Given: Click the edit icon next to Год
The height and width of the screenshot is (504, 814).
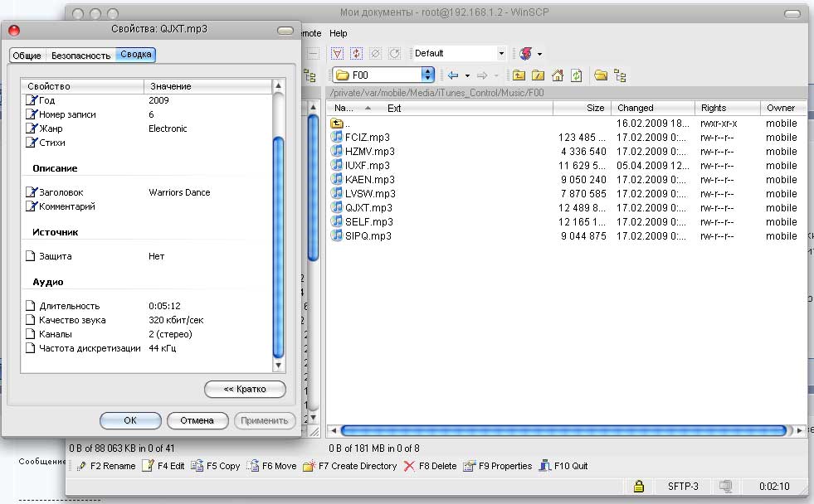Looking at the screenshot, I should [32, 100].
